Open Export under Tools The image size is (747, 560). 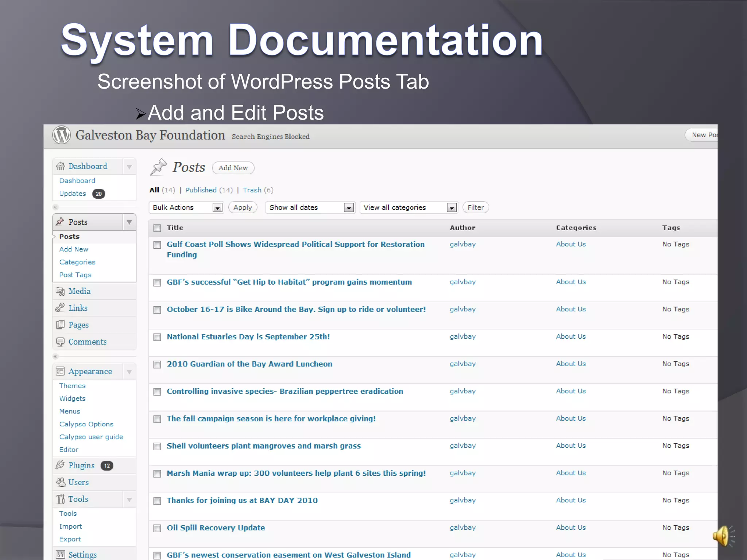coord(70,539)
